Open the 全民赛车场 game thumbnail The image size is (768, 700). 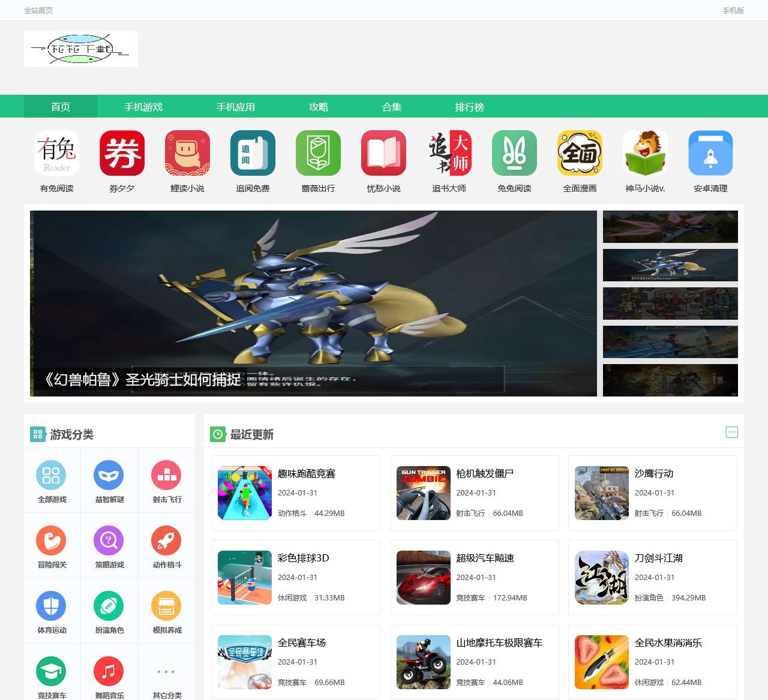tap(245, 662)
